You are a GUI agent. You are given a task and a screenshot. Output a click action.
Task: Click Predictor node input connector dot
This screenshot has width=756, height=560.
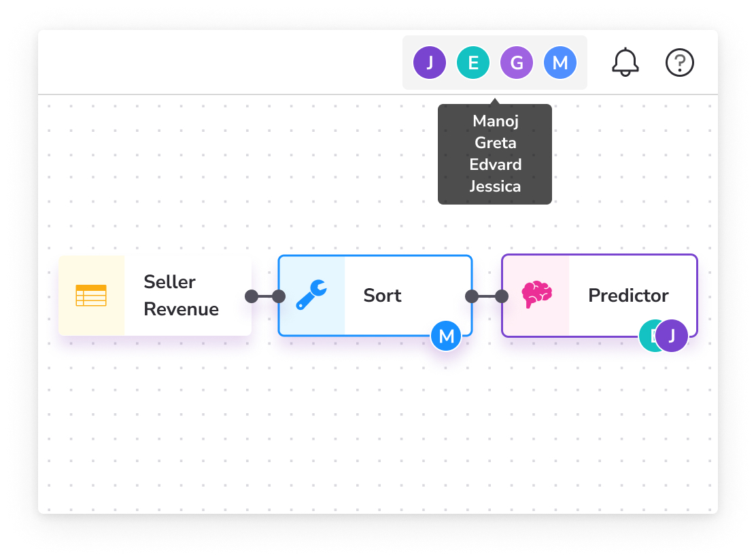point(502,296)
